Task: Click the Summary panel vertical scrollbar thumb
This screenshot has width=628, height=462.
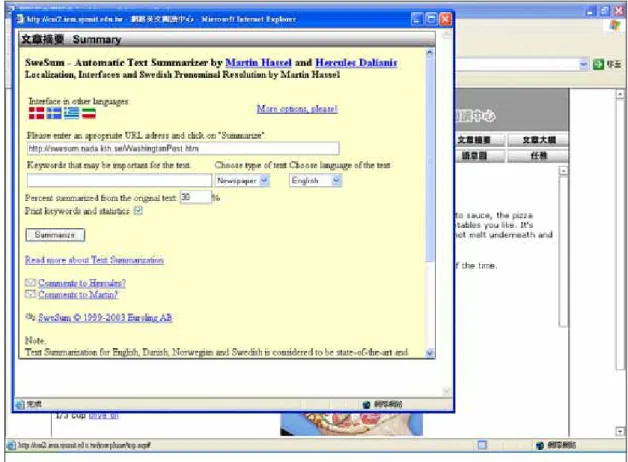Action: (430, 160)
